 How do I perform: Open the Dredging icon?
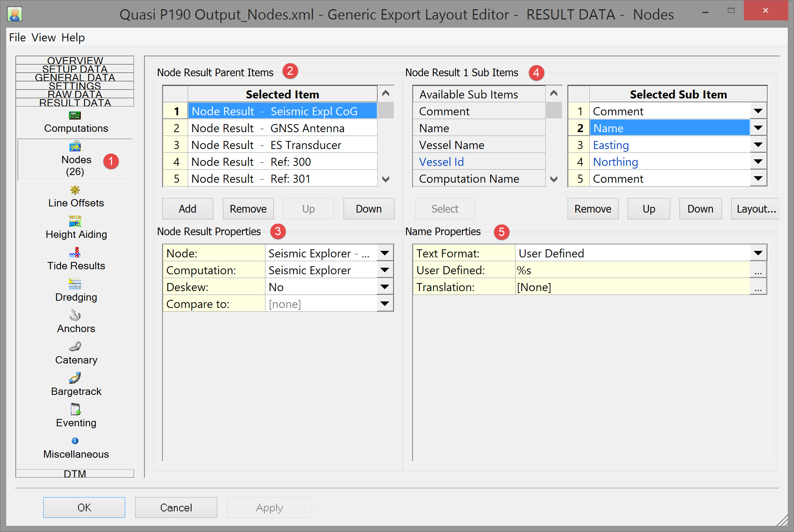(75, 284)
